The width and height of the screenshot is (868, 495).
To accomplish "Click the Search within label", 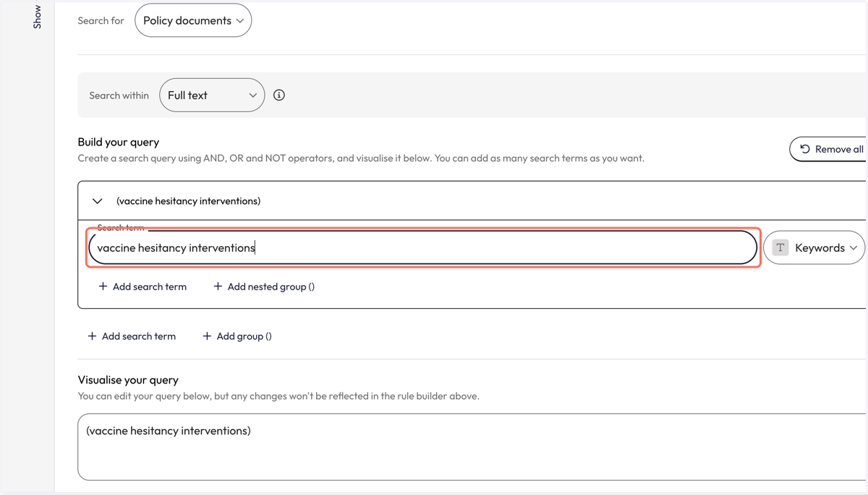I will [x=119, y=95].
